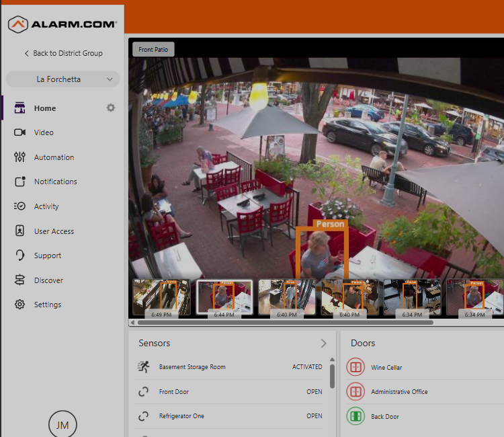The width and height of the screenshot is (504, 437).
Task: Click the ACTIVATED status text
Action: pos(307,367)
